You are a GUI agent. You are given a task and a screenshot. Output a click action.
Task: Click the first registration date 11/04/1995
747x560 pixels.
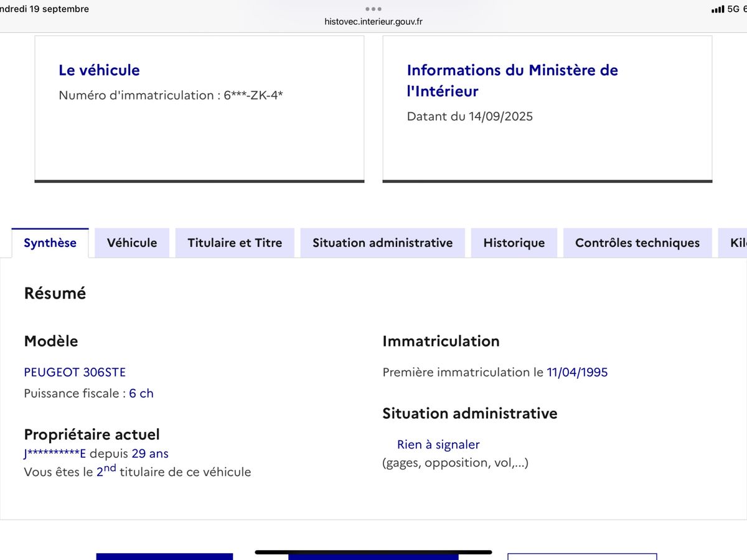click(x=577, y=372)
